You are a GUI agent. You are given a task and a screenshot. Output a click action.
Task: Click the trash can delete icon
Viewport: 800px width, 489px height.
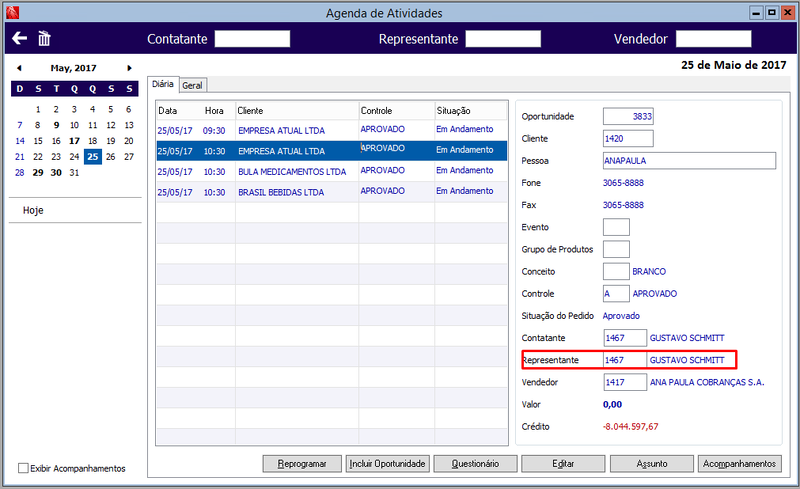(x=44, y=38)
